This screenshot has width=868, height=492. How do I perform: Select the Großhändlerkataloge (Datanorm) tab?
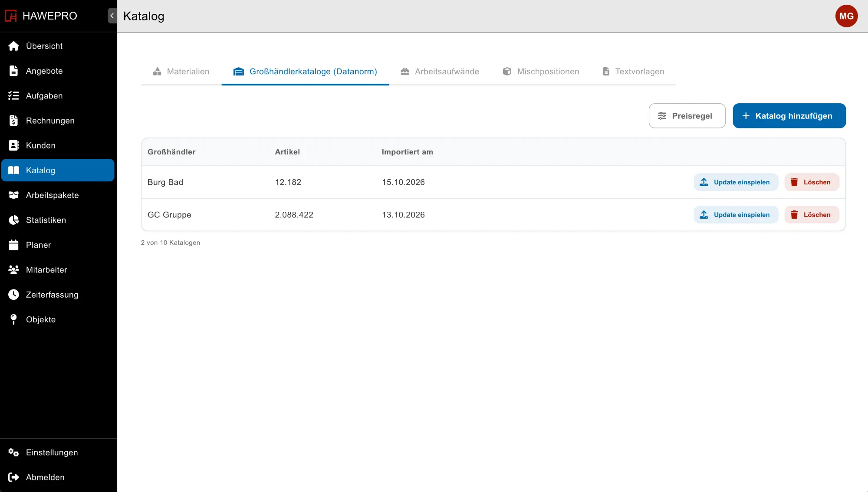[x=305, y=72]
